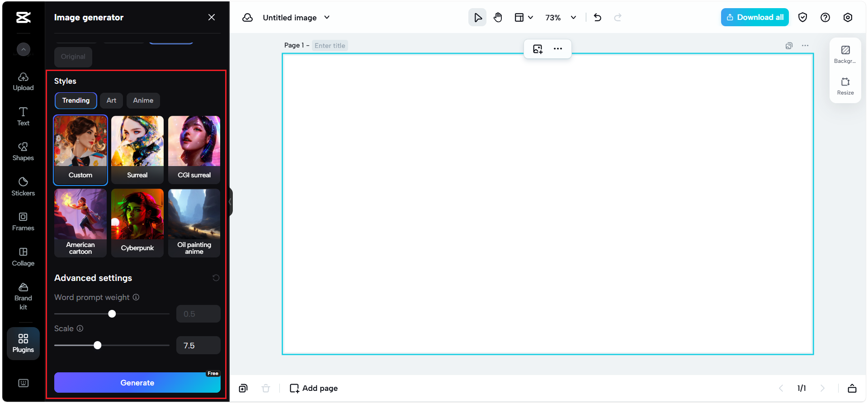This screenshot has height=404, width=868.
Task: Open the Frames panel
Action: pos(23,222)
